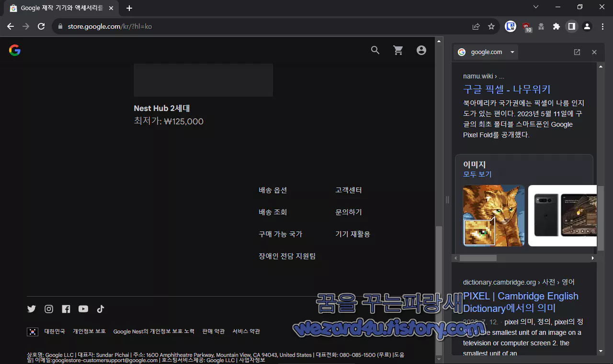Open the Pixel Fold phone image thumbnail
This screenshot has height=364, width=613.
pyautogui.click(x=563, y=216)
